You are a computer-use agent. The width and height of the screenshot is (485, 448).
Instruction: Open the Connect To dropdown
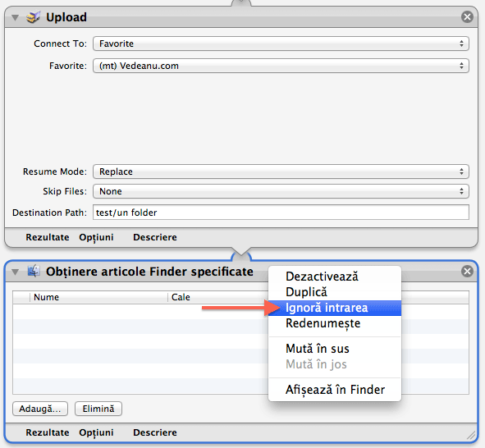(281, 43)
